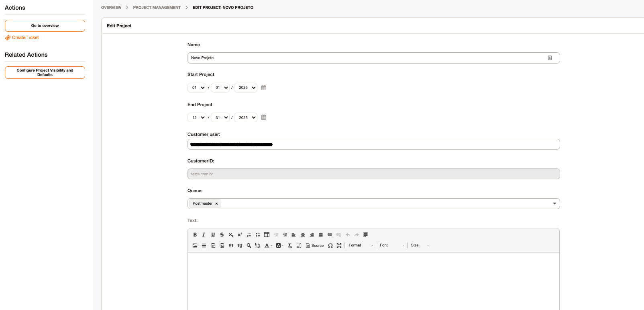644x310 pixels.
Task: Open Create Ticket link
Action: pos(22,38)
